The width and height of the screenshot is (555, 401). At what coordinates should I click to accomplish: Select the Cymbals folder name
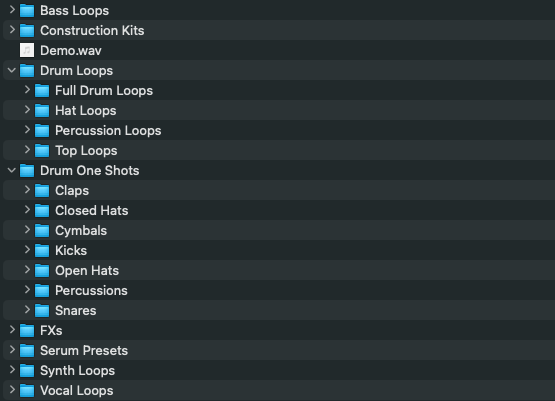tap(81, 231)
